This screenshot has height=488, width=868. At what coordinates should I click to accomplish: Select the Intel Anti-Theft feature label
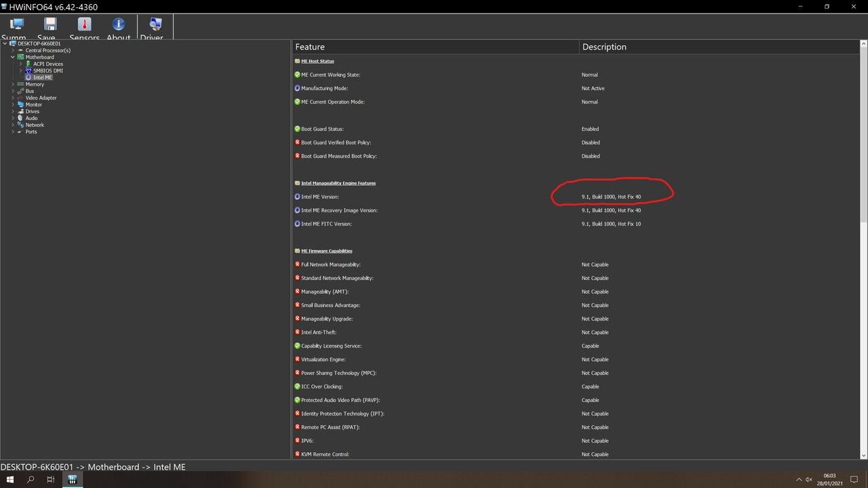point(319,332)
